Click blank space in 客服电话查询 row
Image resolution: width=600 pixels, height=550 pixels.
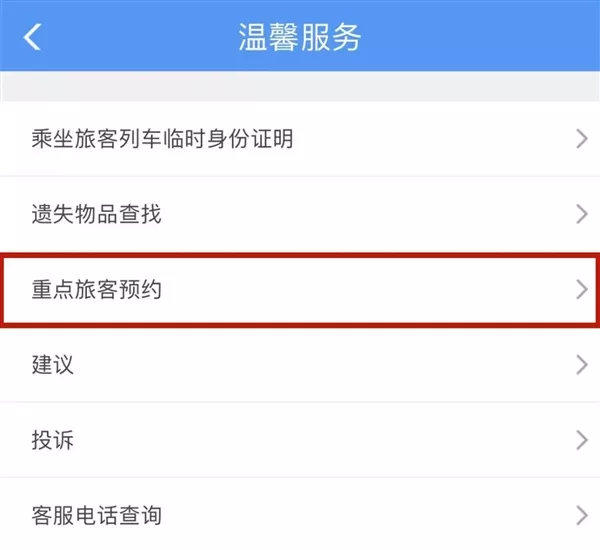coord(367,516)
